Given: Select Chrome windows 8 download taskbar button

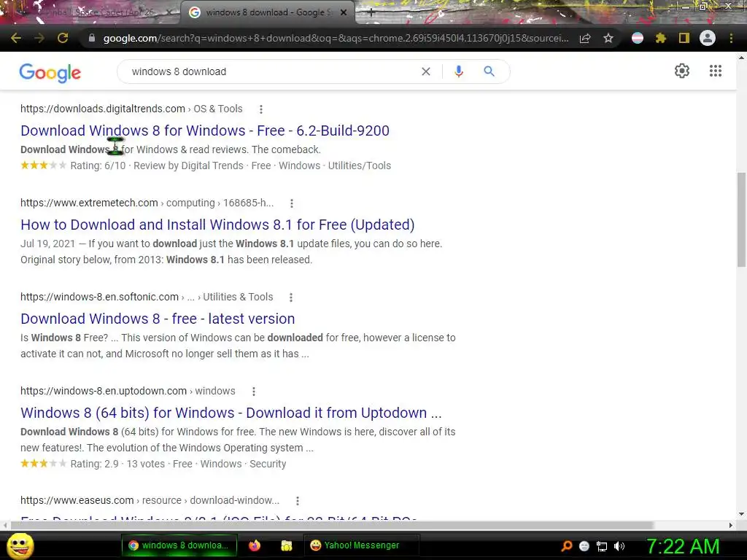Looking at the screenshot, I should point(179,545).
